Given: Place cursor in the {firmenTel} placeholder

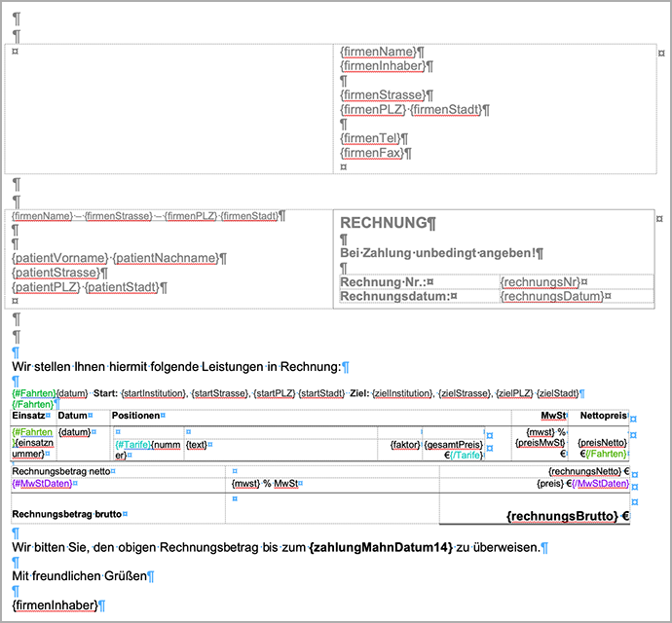Looking at the screenshot, I should [x=370, y=138].
